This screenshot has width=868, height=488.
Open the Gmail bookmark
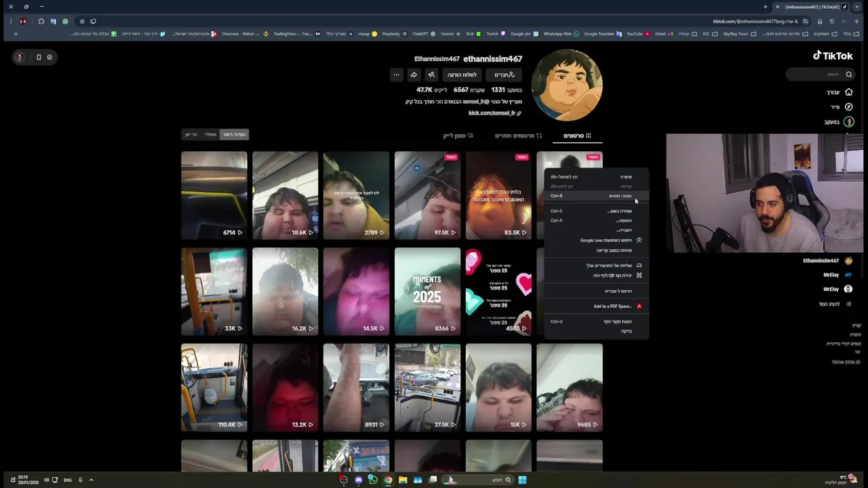point(663,34)
